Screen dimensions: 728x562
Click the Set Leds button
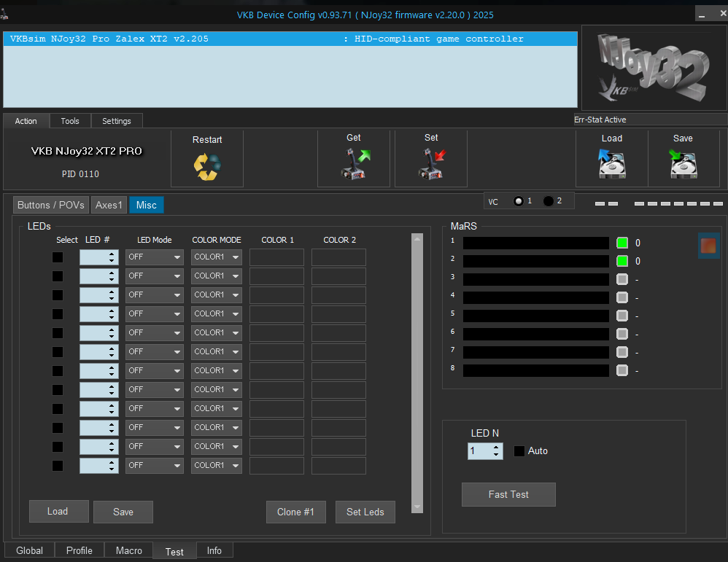click(x=365, y=512)
